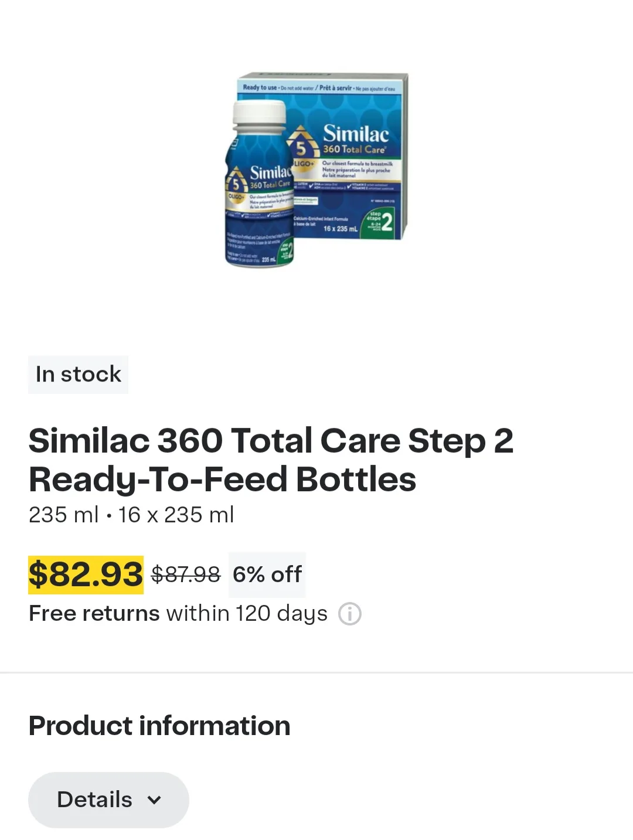Click the highlighted price $82.93
Screen dimensions: 633x840
[86, 574]
